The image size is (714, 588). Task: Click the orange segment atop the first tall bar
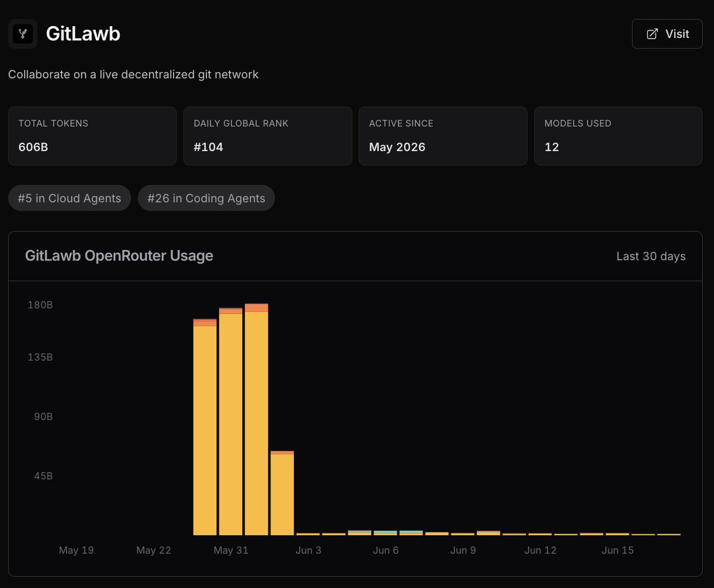205,323
